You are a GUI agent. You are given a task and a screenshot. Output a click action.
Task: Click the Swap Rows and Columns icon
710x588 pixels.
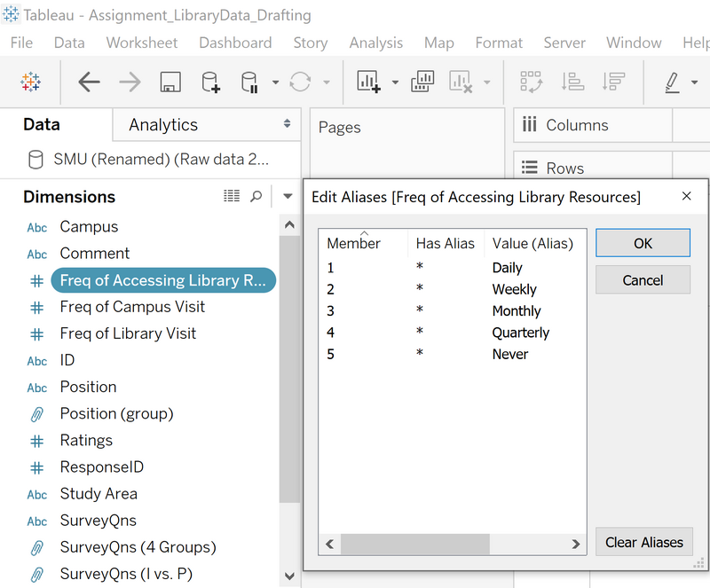pos(532,82)
